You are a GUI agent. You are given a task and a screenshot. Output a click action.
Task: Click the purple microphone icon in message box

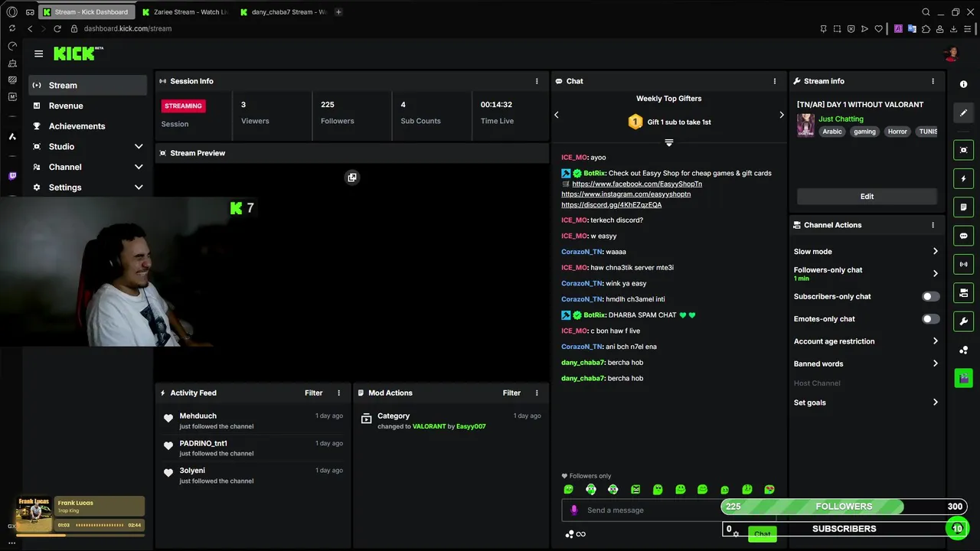point(574,510)
